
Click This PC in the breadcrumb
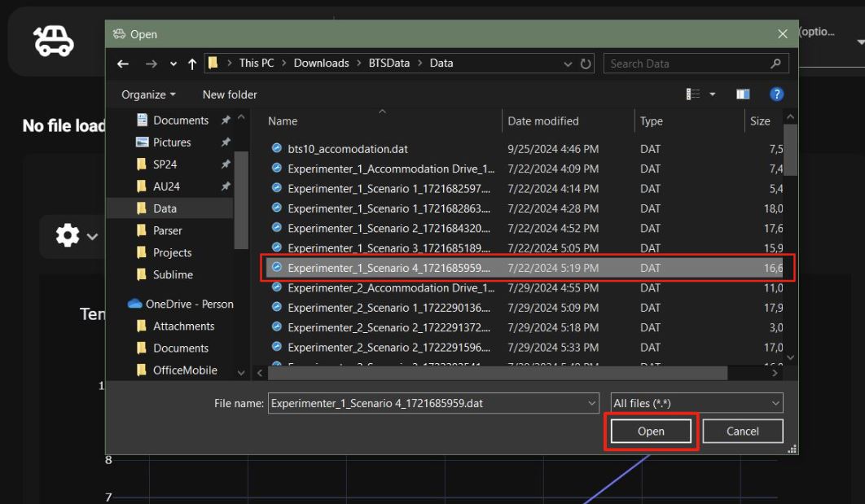[257, 63]
